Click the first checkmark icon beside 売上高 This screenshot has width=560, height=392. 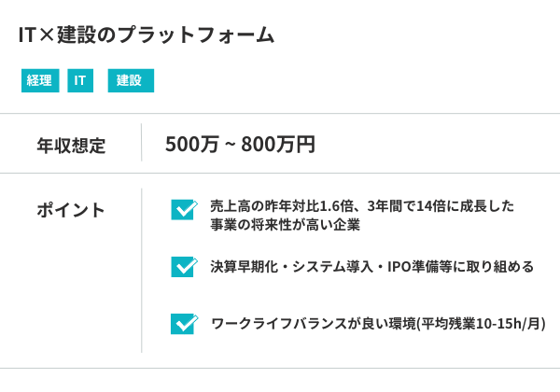click(183, 209)
